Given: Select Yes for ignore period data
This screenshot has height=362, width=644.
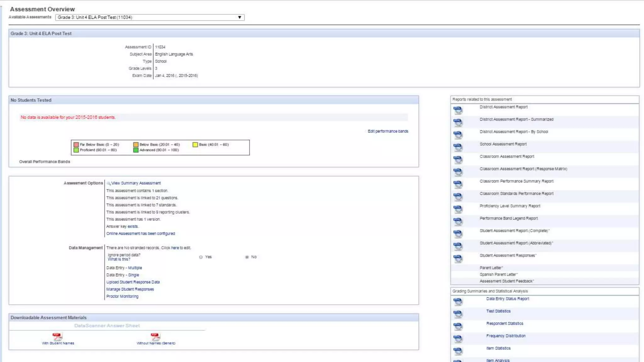Looking at the screenshot, I should pyautogui.click(x=201, y=257).
